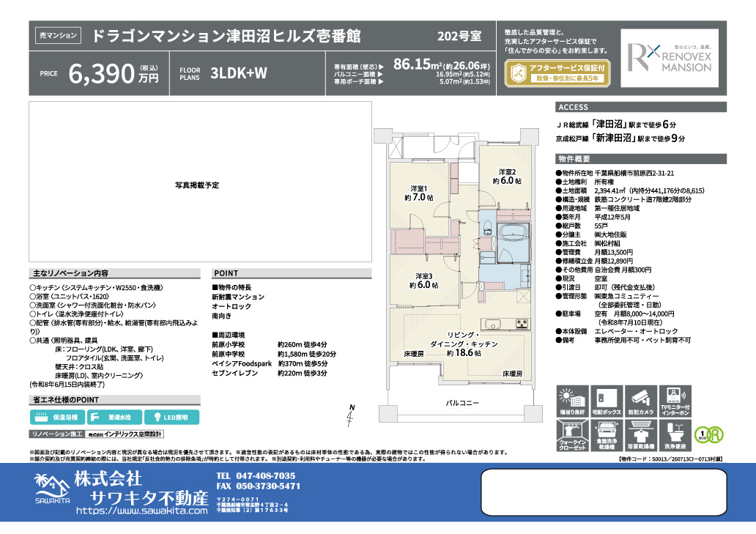Click the 洗浄便座 toilet seat icon
The width and height of the screenshot is (756, 534).
click(x=675, y=435)
